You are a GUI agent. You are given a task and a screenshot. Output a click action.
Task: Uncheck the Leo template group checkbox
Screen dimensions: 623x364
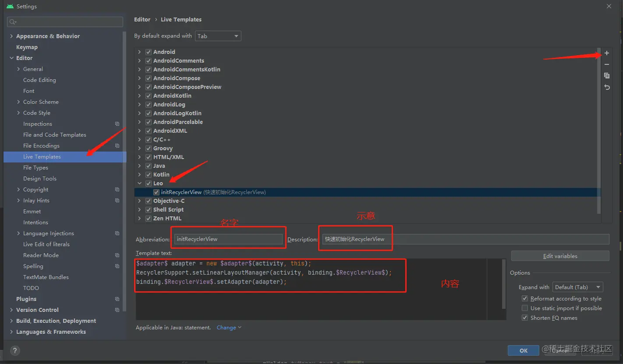(149, 184)
